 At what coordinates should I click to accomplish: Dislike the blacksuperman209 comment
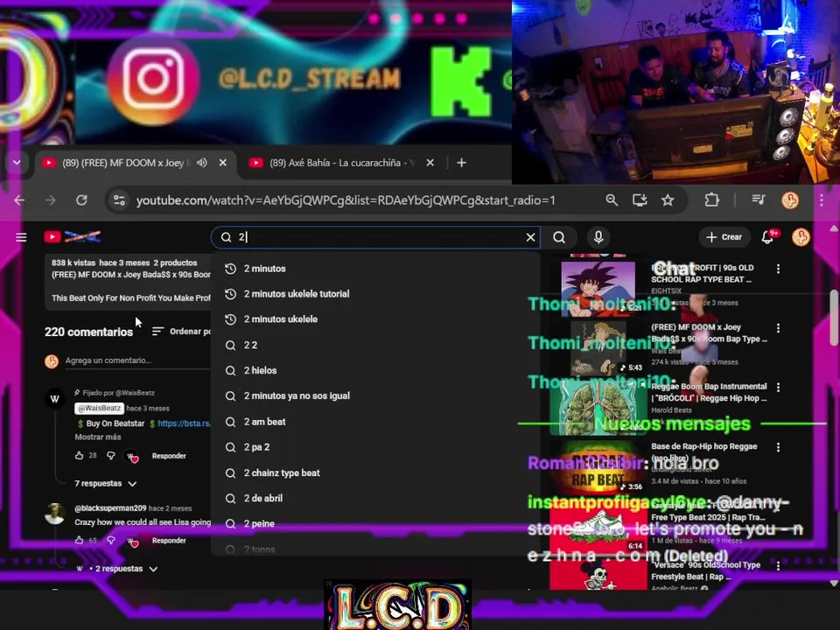(x=111, y=540)
